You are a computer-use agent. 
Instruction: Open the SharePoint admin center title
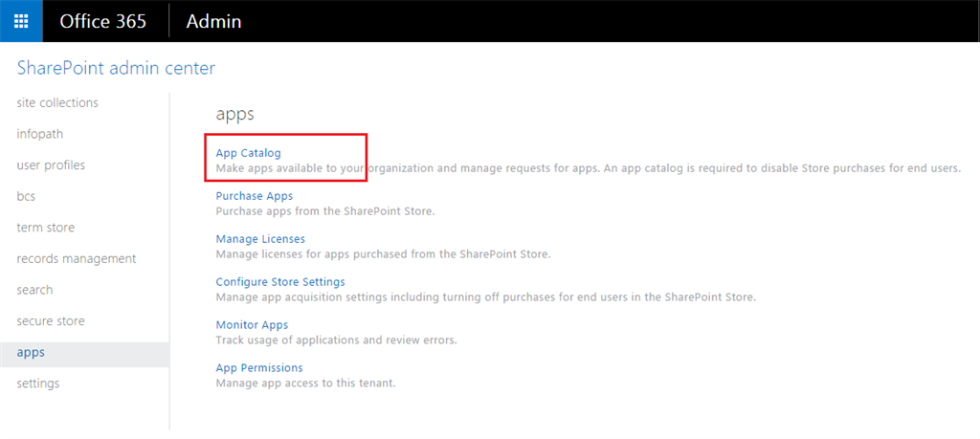[116, 67]
